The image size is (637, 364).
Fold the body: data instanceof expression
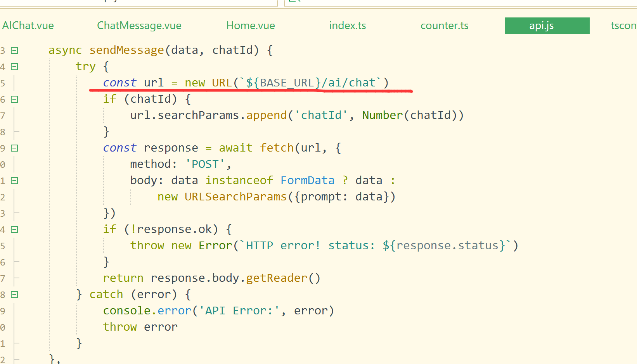pos(14,181)
